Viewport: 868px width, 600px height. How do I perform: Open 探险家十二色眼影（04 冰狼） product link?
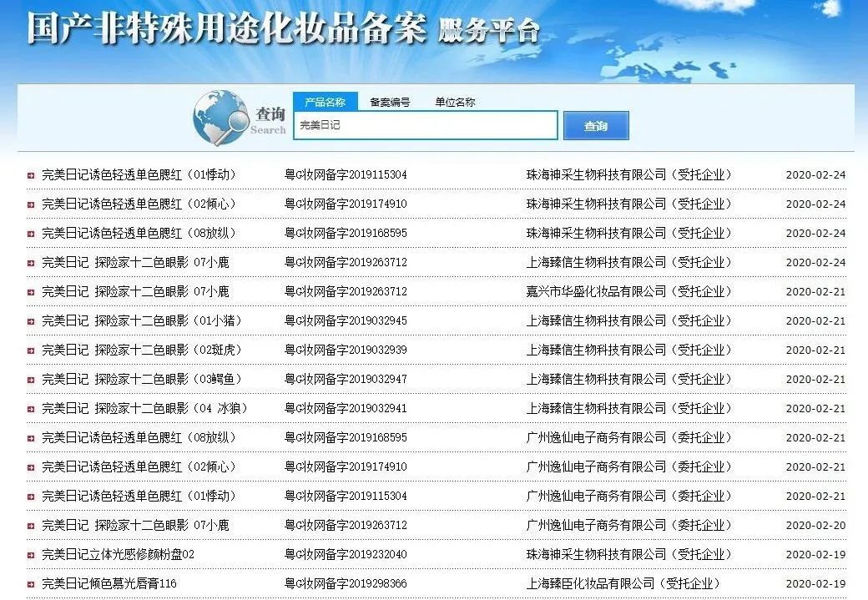pos(144,409)
